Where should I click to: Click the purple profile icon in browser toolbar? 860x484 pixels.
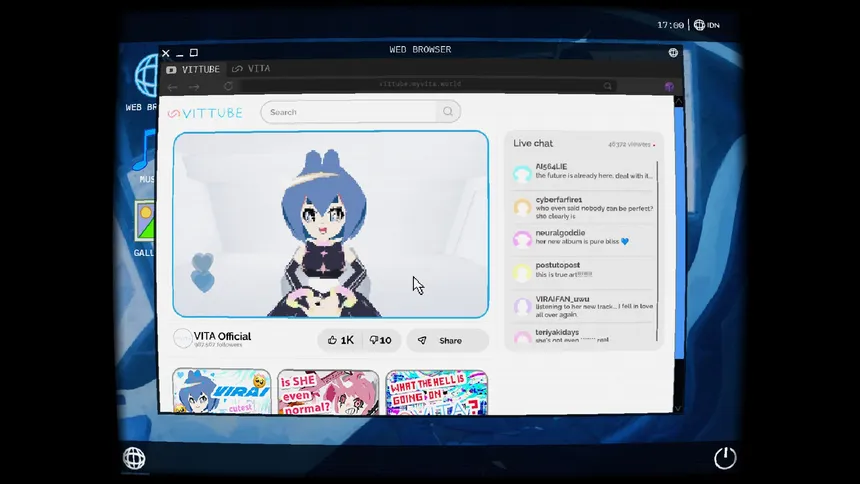coord(669,87)
